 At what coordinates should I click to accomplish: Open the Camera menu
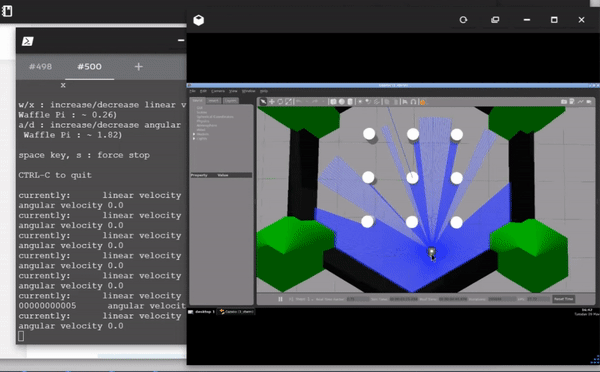(218, 91)
